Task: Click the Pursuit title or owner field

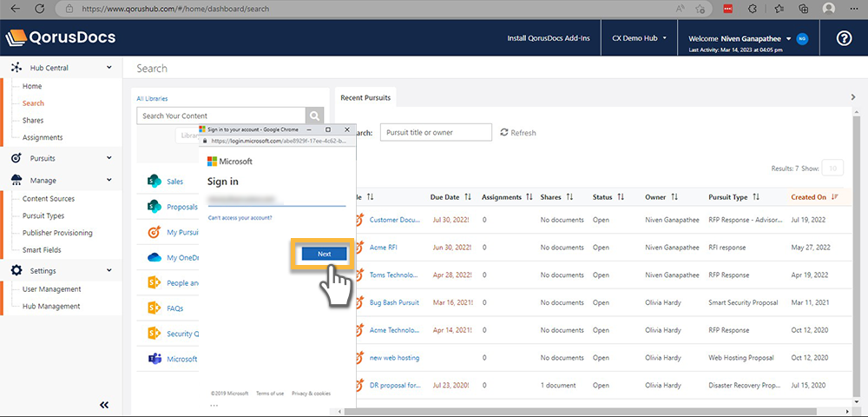Action: tap(436, 132)
